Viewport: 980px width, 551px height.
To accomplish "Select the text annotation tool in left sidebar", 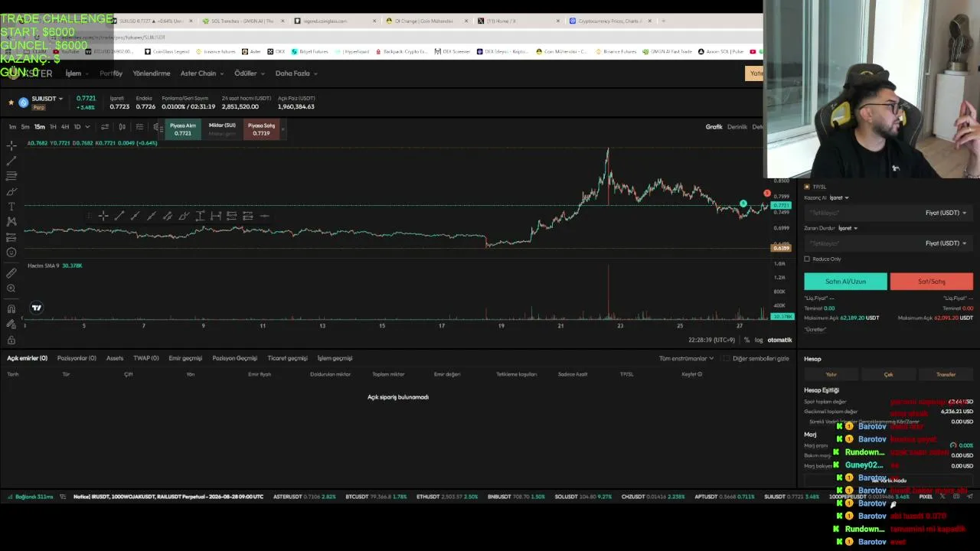I will click(11, 207).
